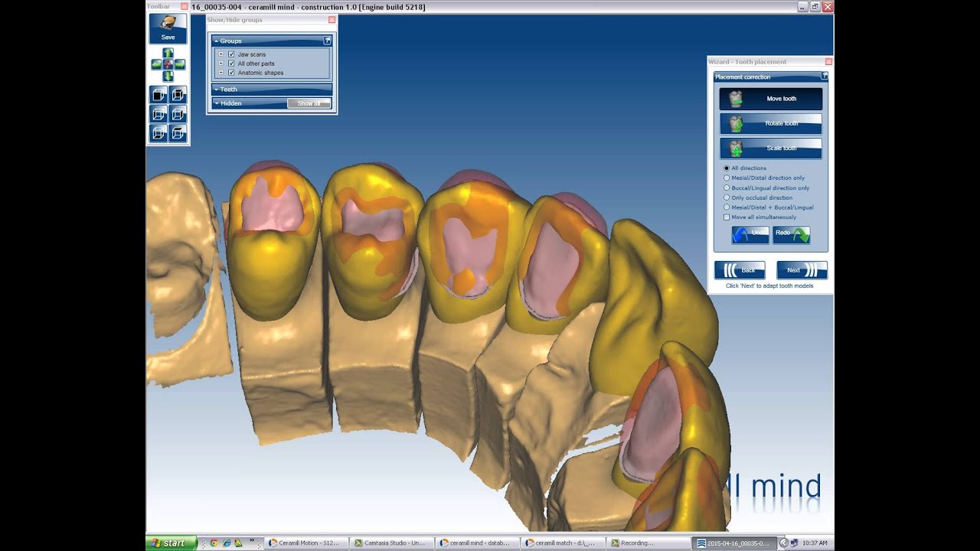Select the middle-row left wireframe view cube
980x551 pixels.
[158, 114]
